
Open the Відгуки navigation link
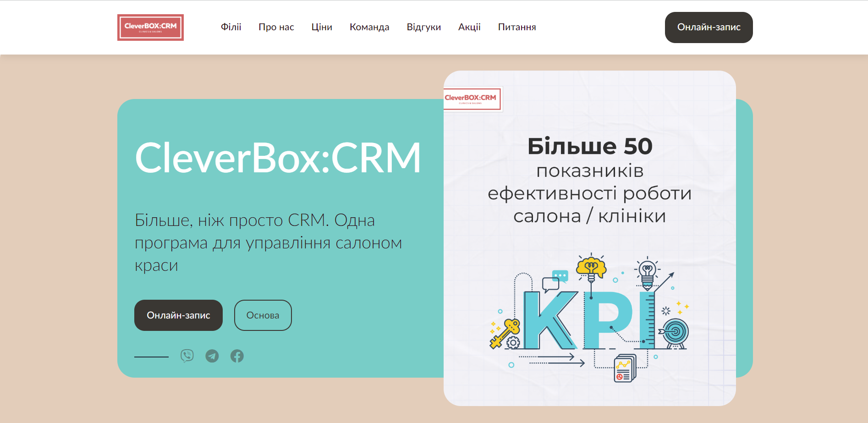click(x=424, y=27)
